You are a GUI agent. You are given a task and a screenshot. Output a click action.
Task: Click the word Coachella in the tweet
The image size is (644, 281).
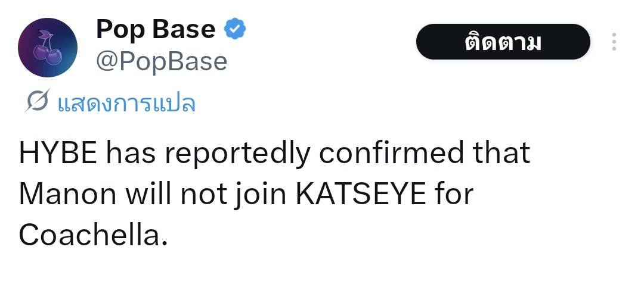[90, 235]
